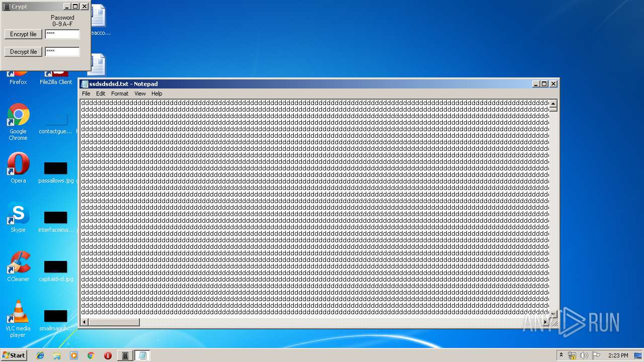Screen dimensions: 644x362
Task: Open Windows Explorer from taskbar
Action: click(x=57, y=355)
